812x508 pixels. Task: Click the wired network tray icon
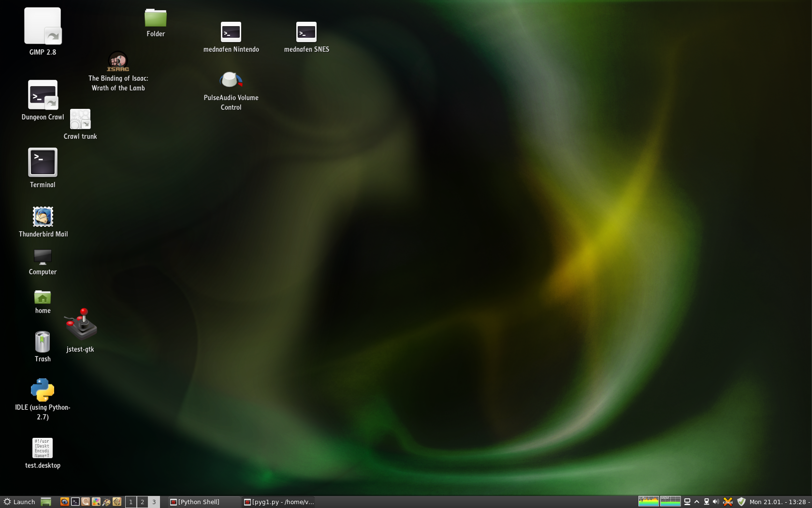[x=706, y=502]
